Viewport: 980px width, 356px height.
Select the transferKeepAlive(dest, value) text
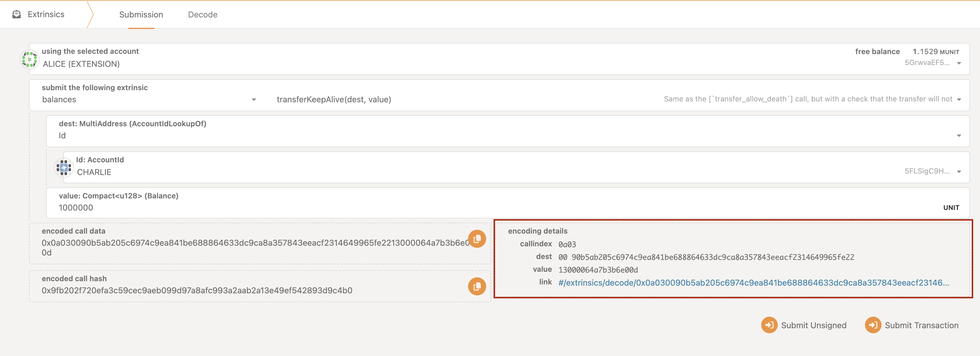pos(334,100)
